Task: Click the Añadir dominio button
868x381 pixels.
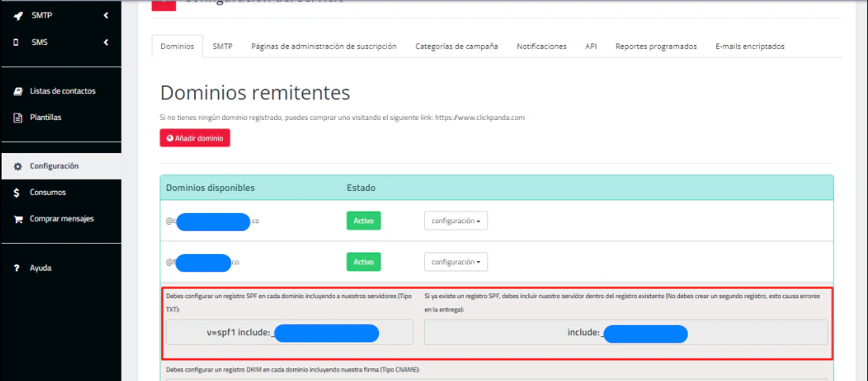Action: [x=195, y=138]
